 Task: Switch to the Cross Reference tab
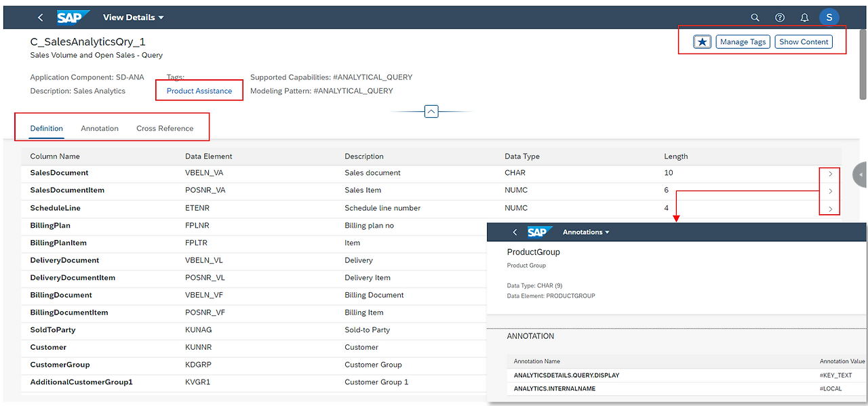165,128
